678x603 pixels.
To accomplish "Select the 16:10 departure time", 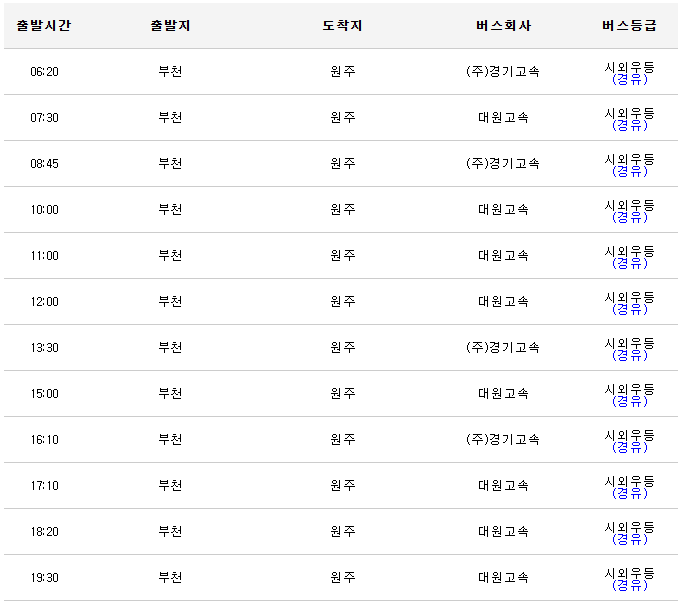I will [45, 440].
